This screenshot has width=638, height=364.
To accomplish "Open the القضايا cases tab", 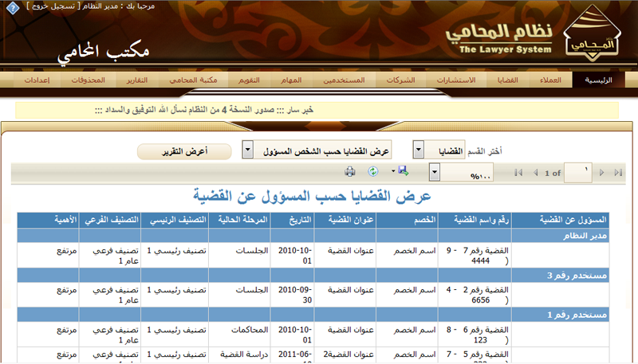I will tap(507, 80).
